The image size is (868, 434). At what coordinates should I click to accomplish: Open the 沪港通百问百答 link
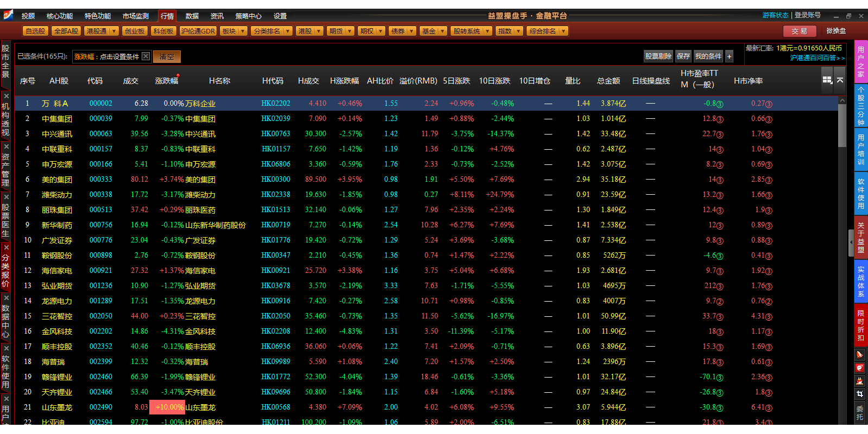816,58
